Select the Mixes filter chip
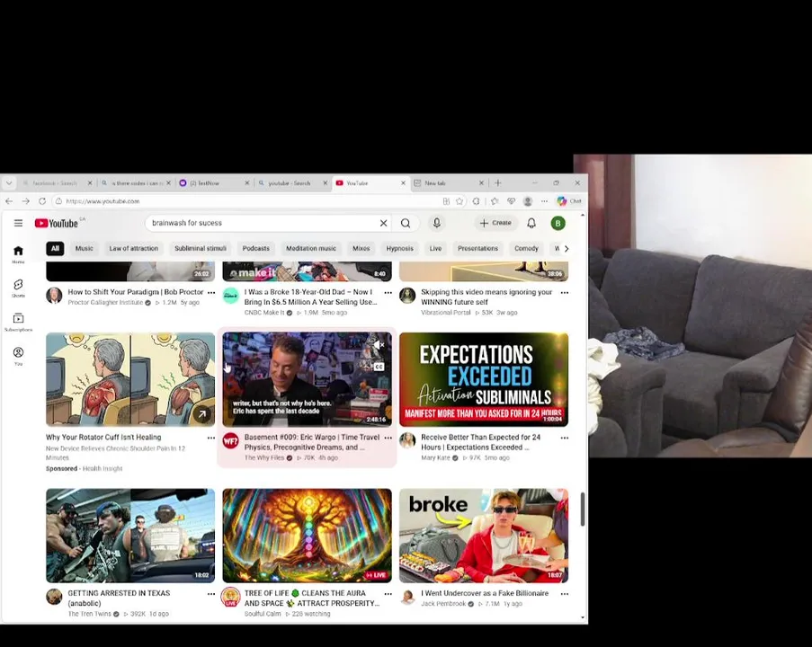 click(361, 248)
